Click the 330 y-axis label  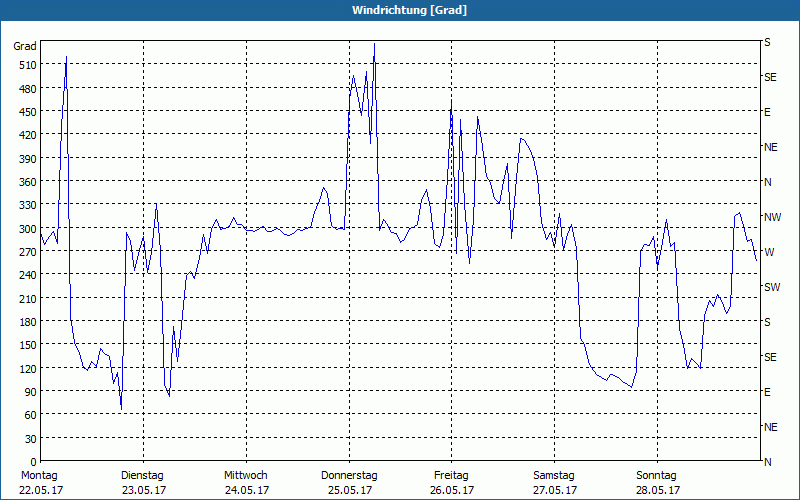click(28, 205)
